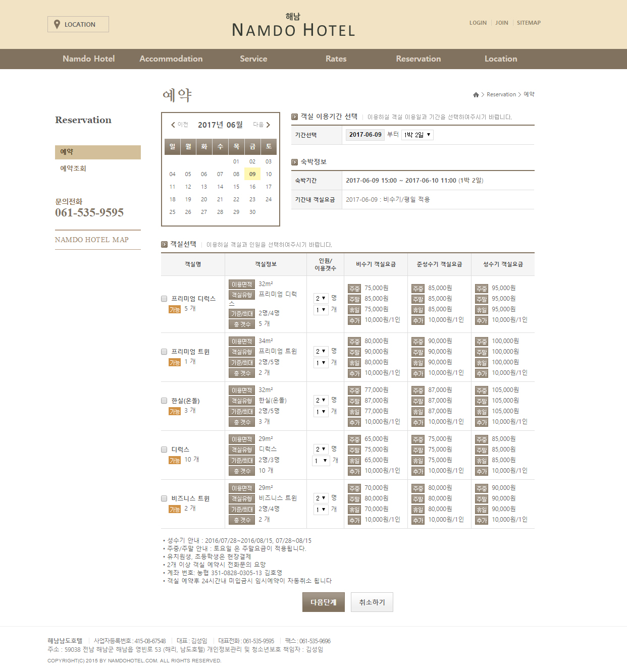Viewport: 627px width, 672px height.
Task: Open the Rates menu item
Action: tap(336, 59)
